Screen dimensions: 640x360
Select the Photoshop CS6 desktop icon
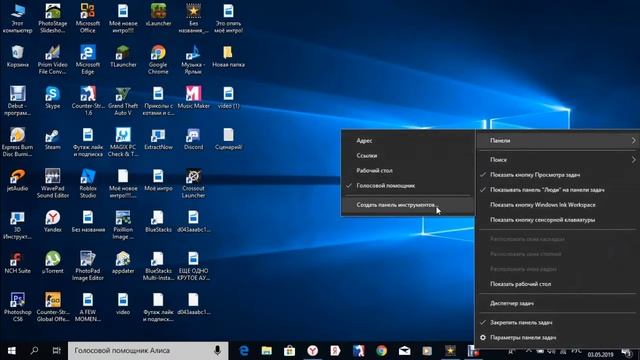(x=18, y=307)
